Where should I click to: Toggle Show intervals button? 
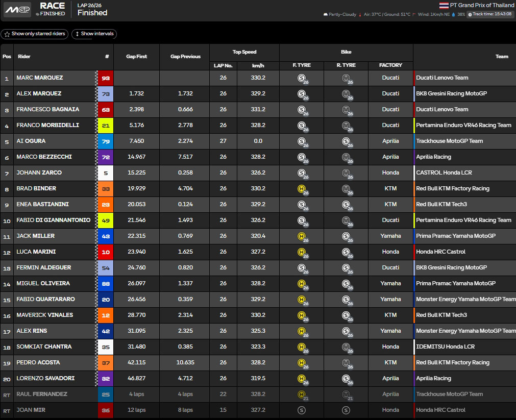click(x=93, y=34)
